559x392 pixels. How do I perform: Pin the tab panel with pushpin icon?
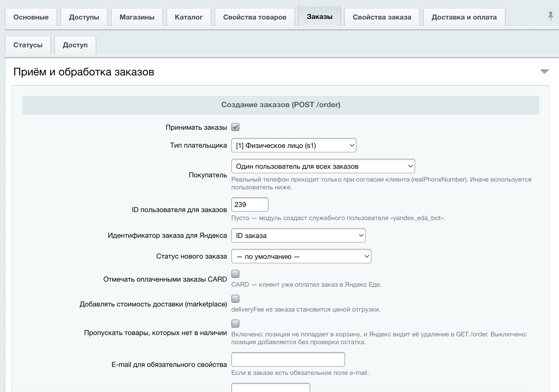coord(550,16)
